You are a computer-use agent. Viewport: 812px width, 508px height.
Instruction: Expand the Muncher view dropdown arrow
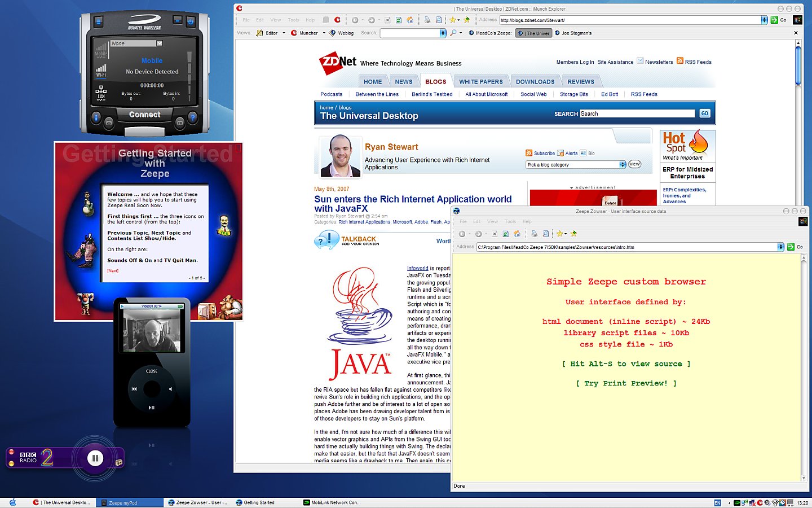coord(324,33)
